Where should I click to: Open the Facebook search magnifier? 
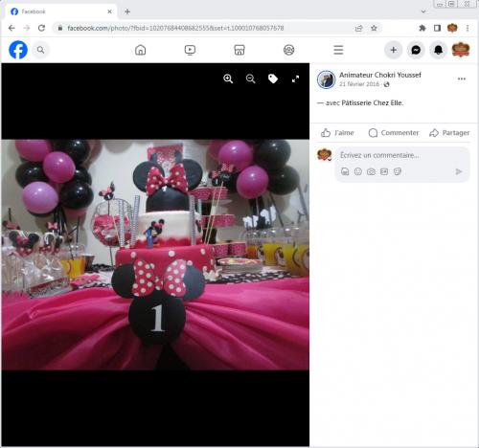40,50
